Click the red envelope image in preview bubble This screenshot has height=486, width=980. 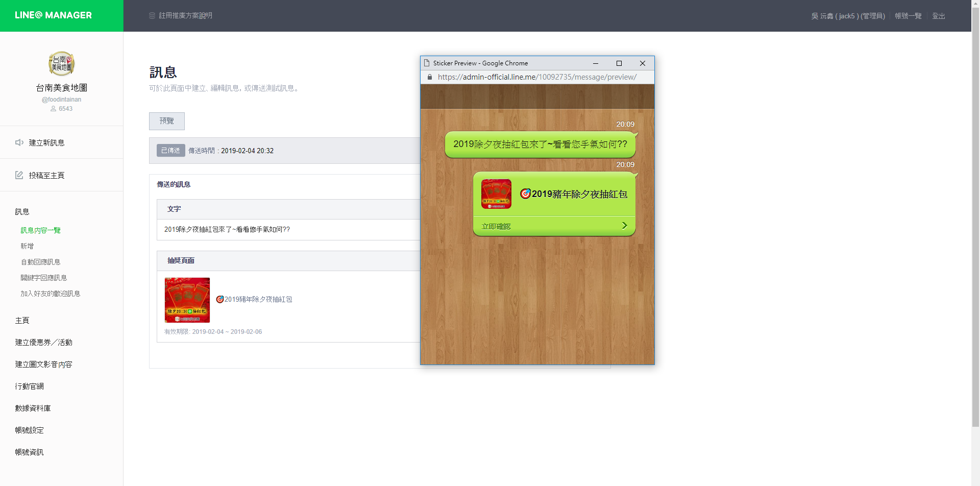coord(496,194)
